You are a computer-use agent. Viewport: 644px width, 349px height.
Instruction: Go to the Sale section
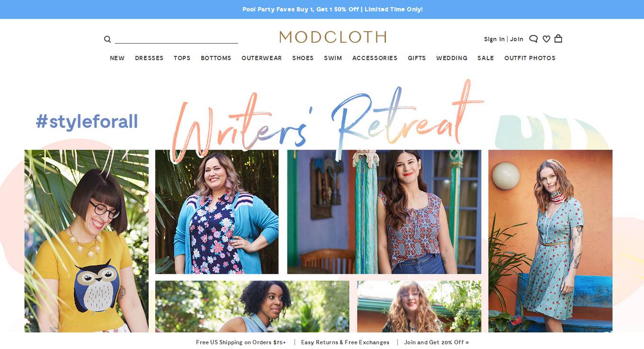pos(485,58)
